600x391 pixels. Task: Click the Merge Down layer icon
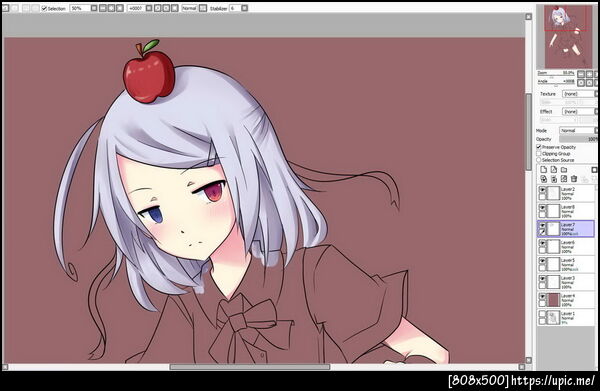[x=554, y=179]
